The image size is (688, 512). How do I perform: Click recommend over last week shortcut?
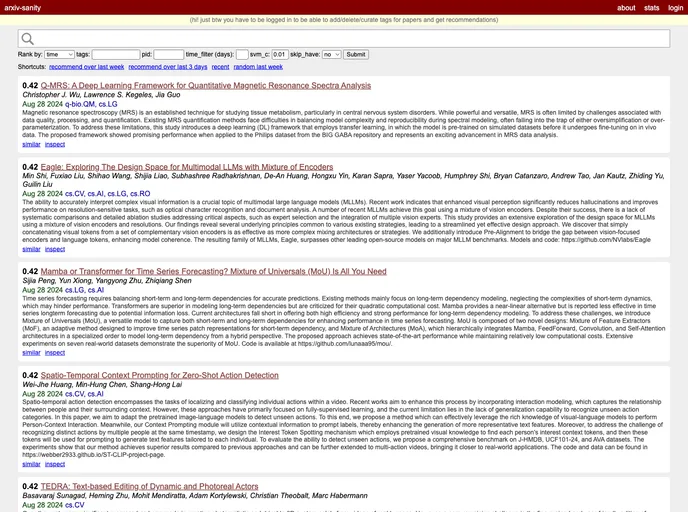86,67
